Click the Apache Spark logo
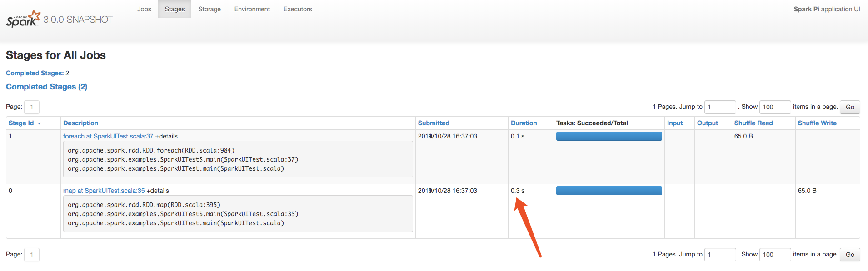This screenshot has width=868, height=271. tap(23, 19)
